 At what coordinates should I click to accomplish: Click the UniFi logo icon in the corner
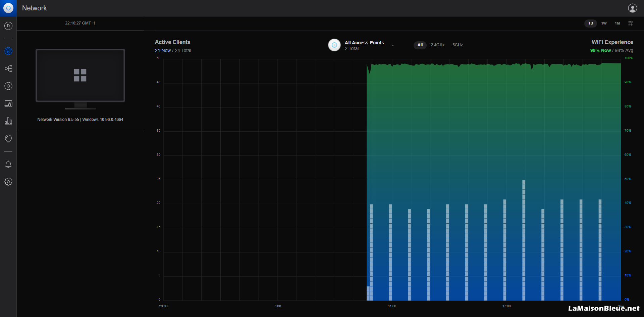8,8
